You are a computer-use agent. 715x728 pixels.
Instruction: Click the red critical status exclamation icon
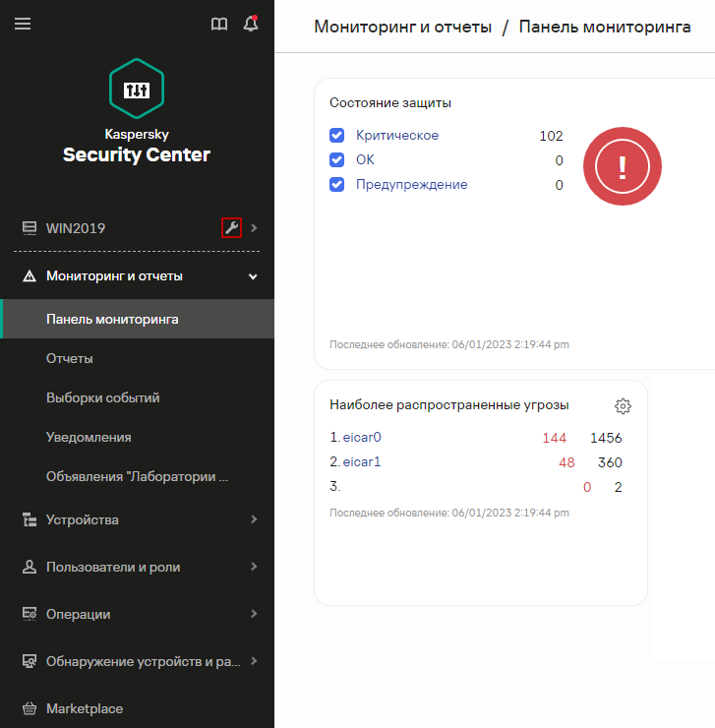click(x=623, y=166)
